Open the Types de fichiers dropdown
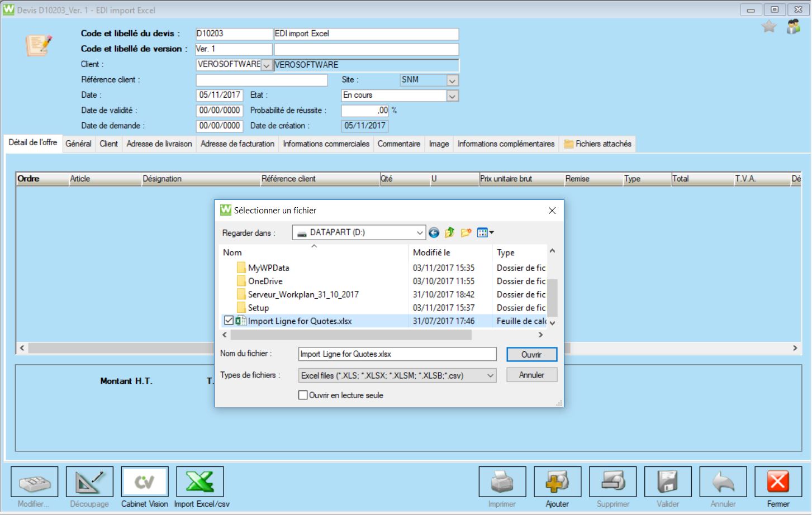 point(490,375)
